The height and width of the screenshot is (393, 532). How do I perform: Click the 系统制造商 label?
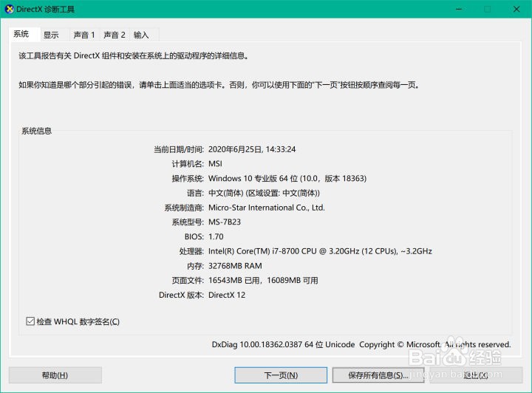click(184, 208)
